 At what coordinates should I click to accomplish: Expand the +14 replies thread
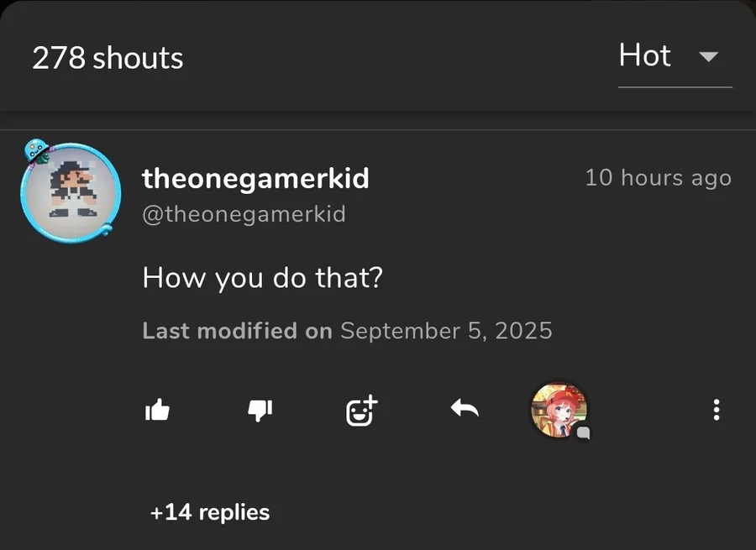coord(210,512)
